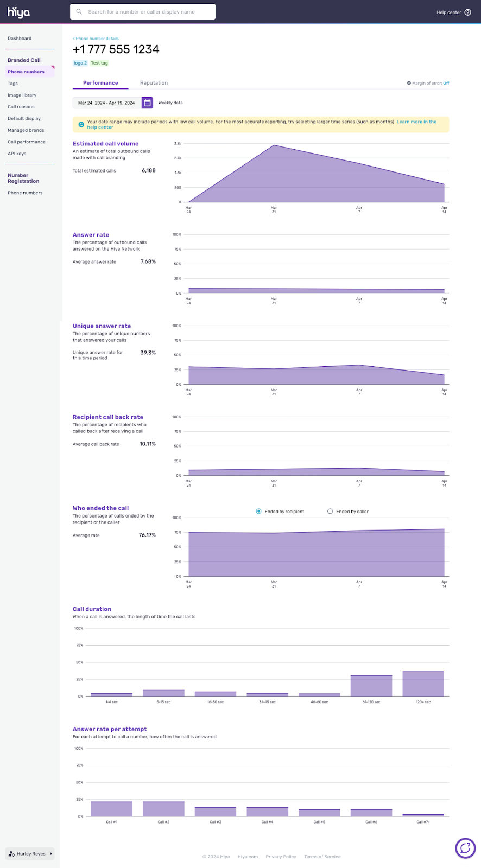Click the user account icon beside Hurley Reyes
The image size is (481, 868).
(x=12, y=854)
